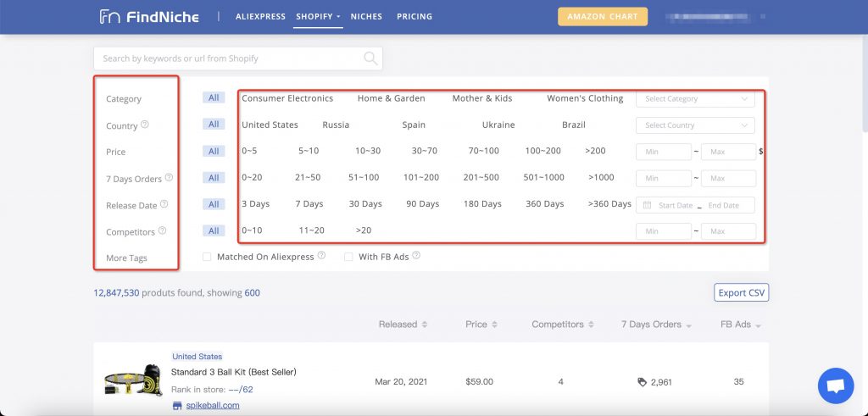Viewport: 868px width, 416px height.
Task: Select the >360 Days release filter
Action: click(609, 204)
